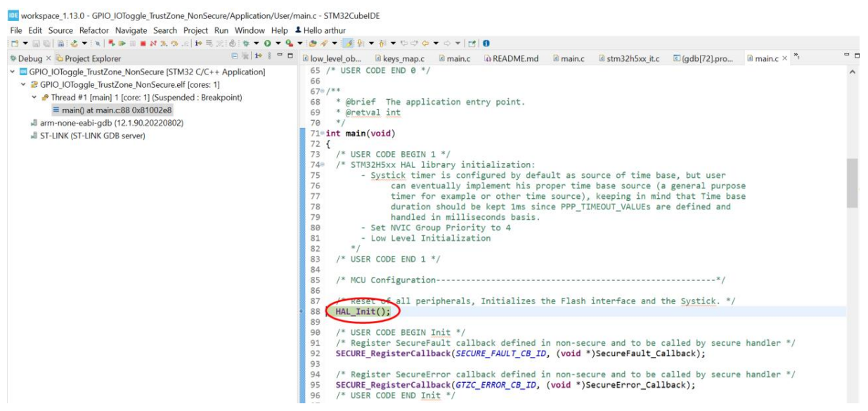Image resolution: width=868 pixels, height=411 pixels.
Task: Open dropdown arrow next to External Tools
Action: click(x=300, y=44)
